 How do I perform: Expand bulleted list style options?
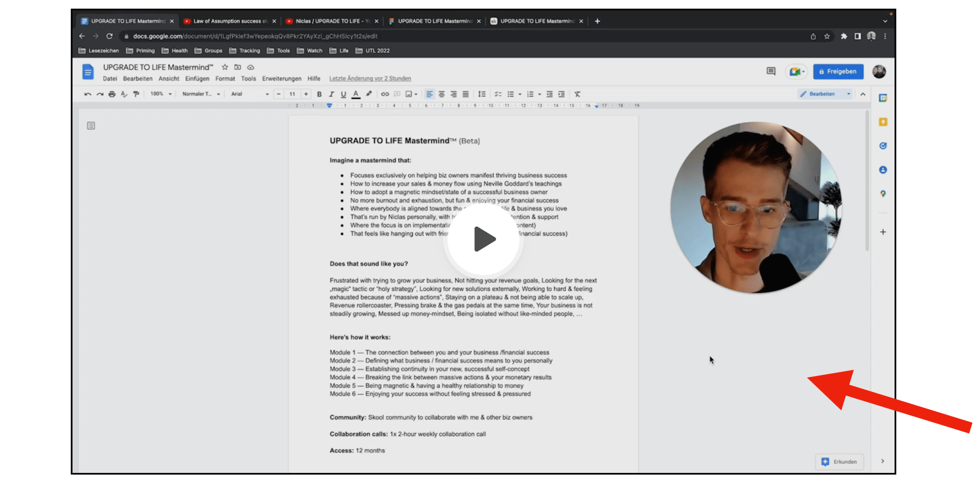tap(520, 94)
